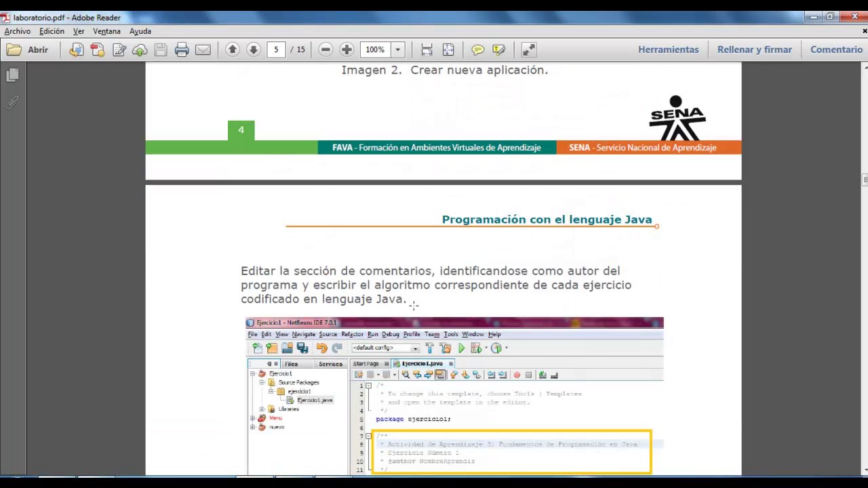The height and width of the screenshot is (488, 868).
Task: Click footer text "FAVA - Formación en Ambientes Virtuales"
Action: pyautogui.click(x=436, y=147)
